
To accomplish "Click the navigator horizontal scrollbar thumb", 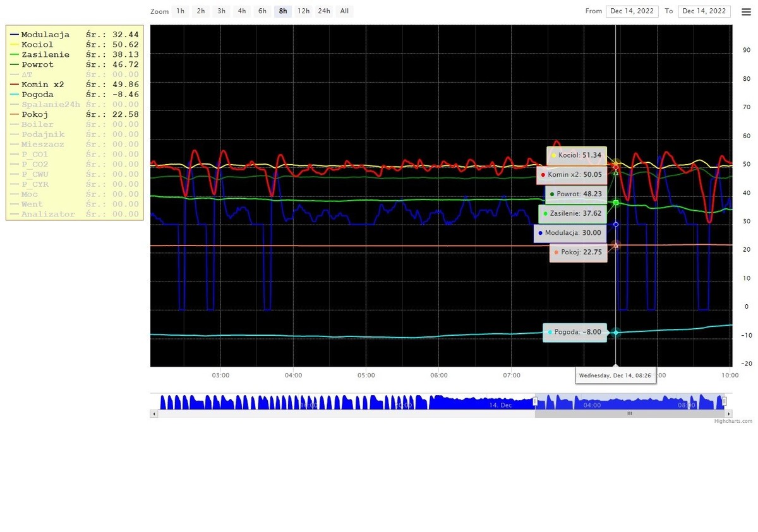I will tap(629, 414).
